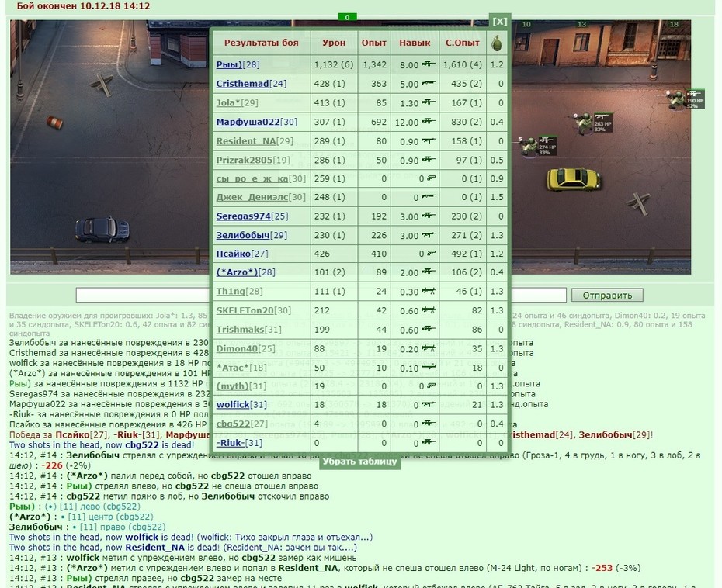Open player profile (*Arzo*) in the table

pyautogui.click(x=237, y=272)
